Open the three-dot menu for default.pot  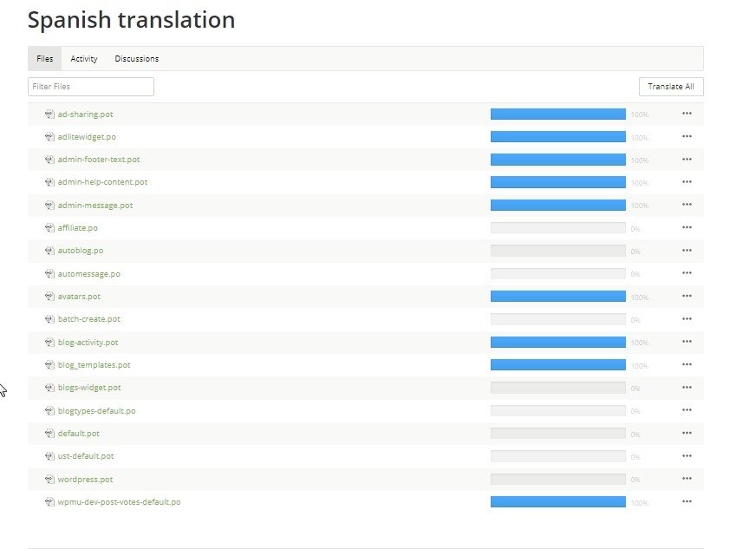(687, 433)
